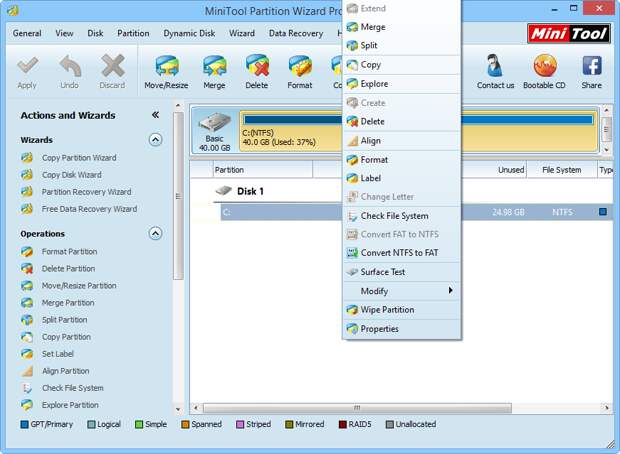Open the Dynamic Disk menu
The image size is (620, 454).
(x=189, y=33)
